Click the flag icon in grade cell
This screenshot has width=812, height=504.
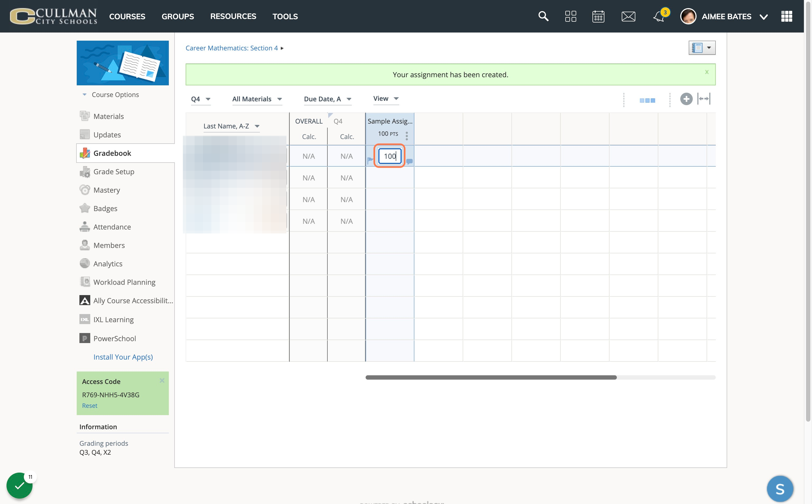tap(370, 161)
